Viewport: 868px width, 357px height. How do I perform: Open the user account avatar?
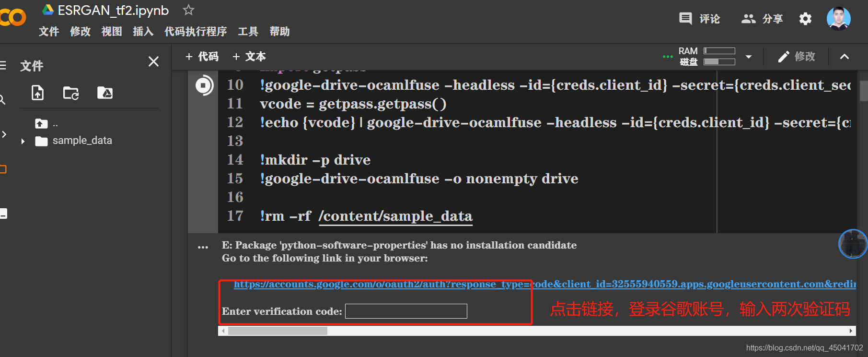click(838, 19)
